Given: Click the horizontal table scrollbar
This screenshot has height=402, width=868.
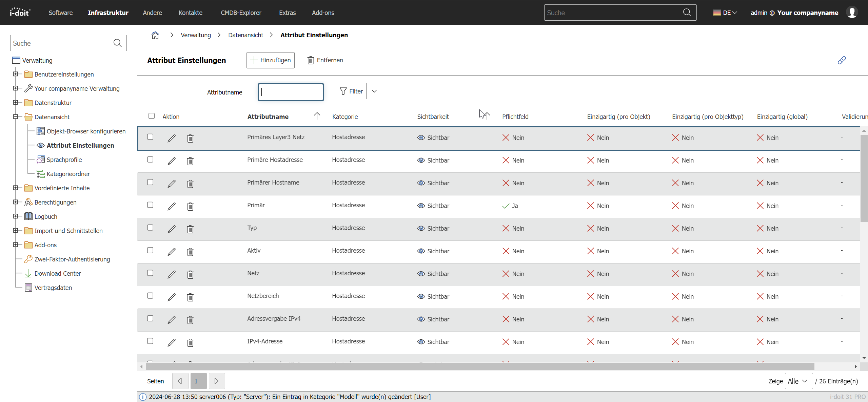Looking at the screenshot, I should [480, 366].
